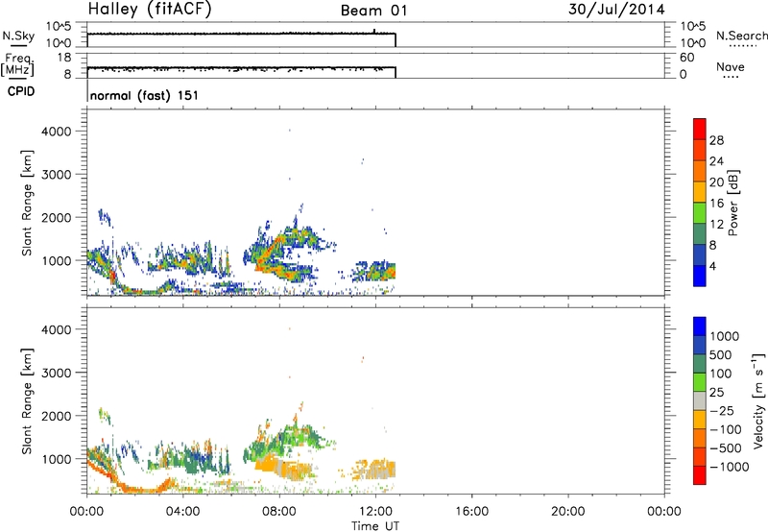Click the 'Halley (fitACF)' title text
768x532 pixels.
pos(150,9)
